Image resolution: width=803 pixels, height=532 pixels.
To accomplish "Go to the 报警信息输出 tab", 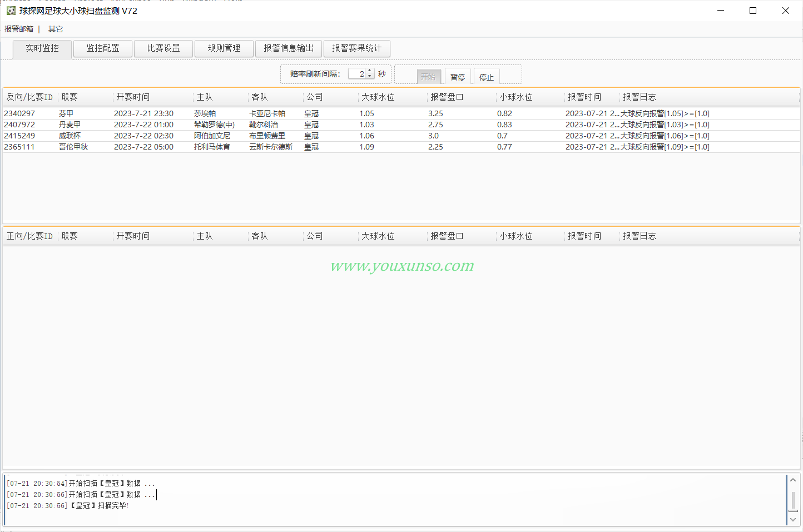I will click(289, 48).
